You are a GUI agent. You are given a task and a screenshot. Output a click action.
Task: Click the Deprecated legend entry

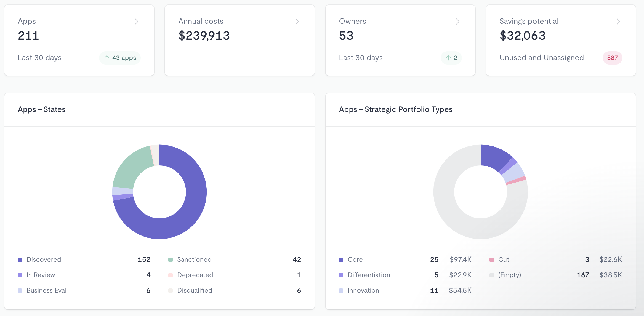pyautogui.click(x=195, y=275)
